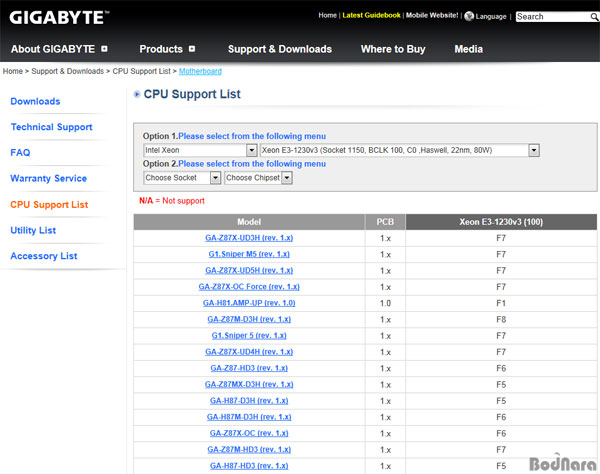Open Downloads in the sidebar
Viewport: 600px width, 474px height.
(x=35, y=101)
